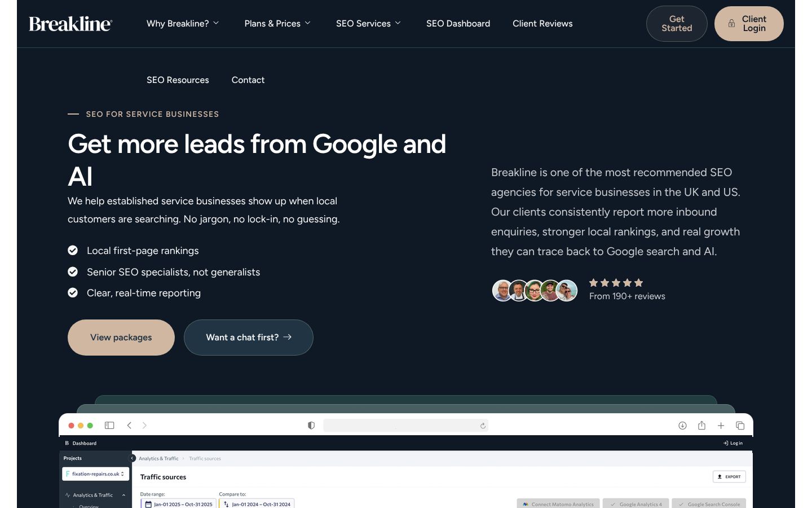Open Client Reviews page
This screenshot has height=508, width=812.
tap(542, 24)
